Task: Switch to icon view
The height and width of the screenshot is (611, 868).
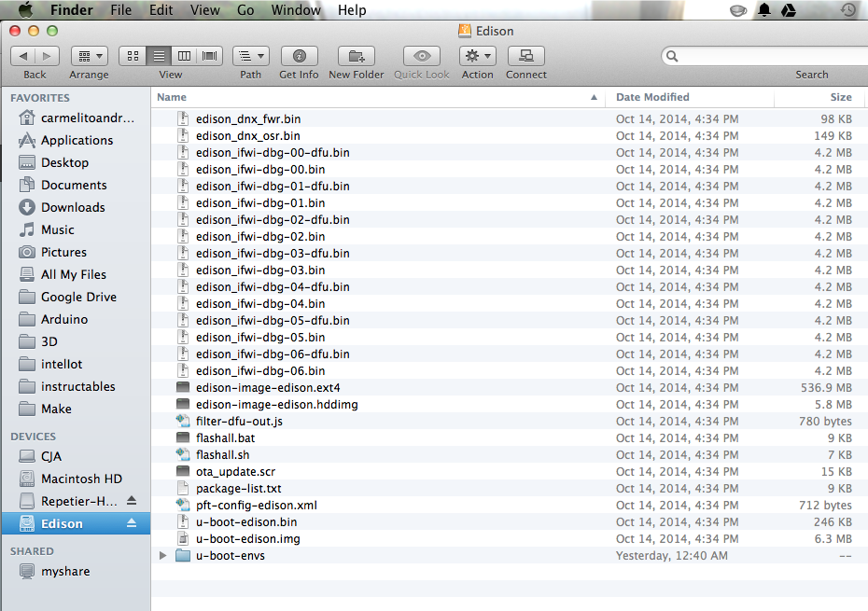Action: (133, 56)
